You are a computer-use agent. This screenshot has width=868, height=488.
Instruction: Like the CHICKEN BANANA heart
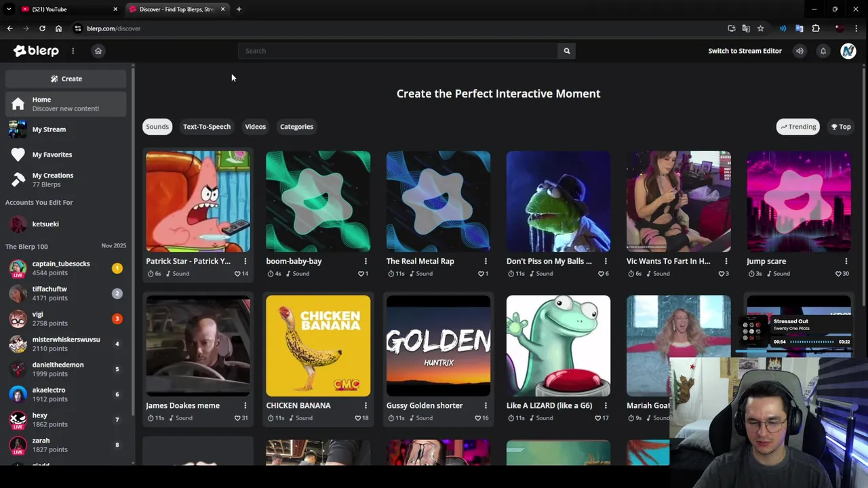pos(357,418)
